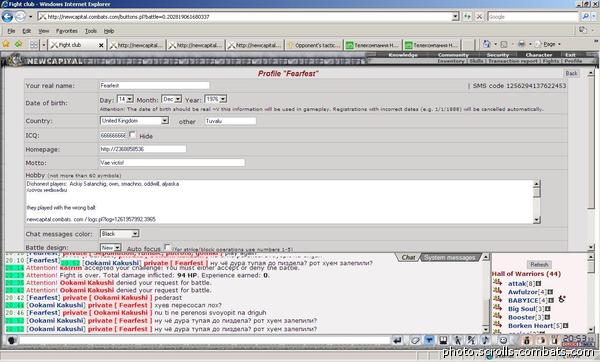
Task: Expand the address bar history dropdown arrow
Action: (x=455, y=17)
